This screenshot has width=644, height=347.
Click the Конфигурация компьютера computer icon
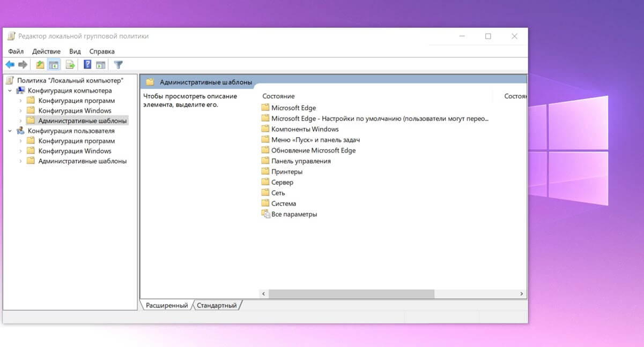(x=21, y=90)
